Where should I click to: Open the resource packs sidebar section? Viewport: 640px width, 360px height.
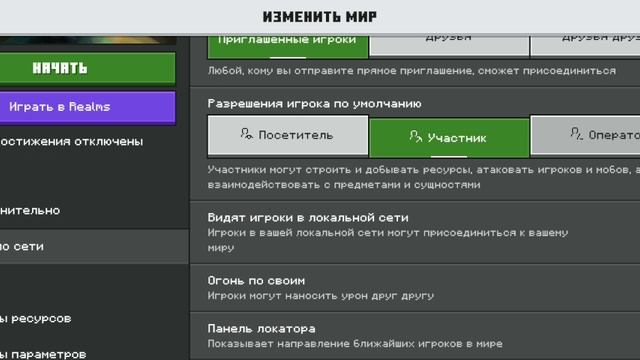[x=94, y=319]
